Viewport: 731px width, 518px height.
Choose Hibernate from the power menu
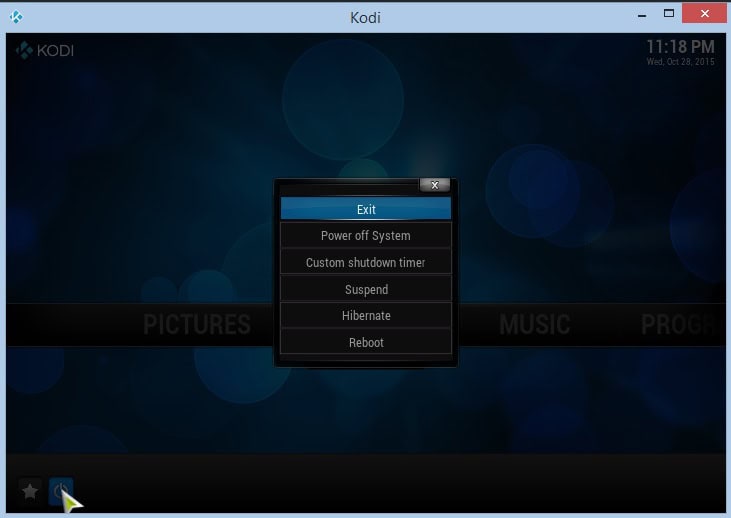pyautogui.click(x=366, y=316)
